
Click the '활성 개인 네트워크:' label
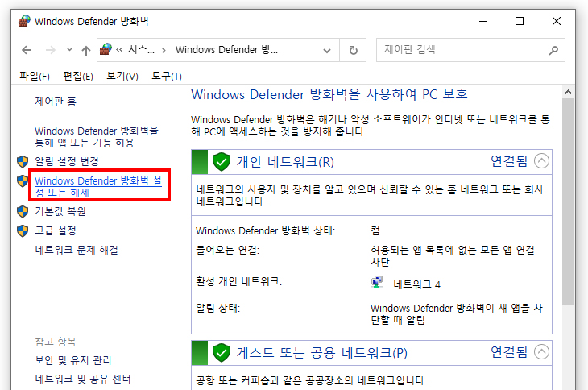238,281
